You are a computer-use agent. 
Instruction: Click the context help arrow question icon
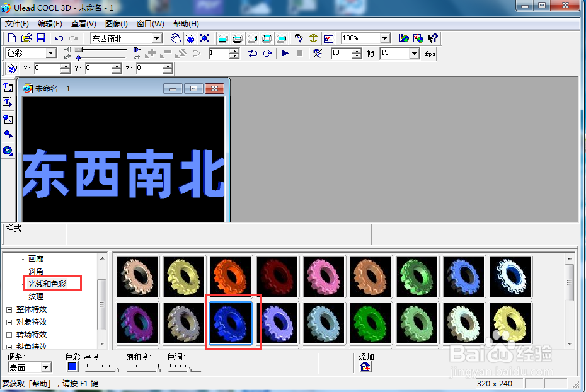coord(432,38)
